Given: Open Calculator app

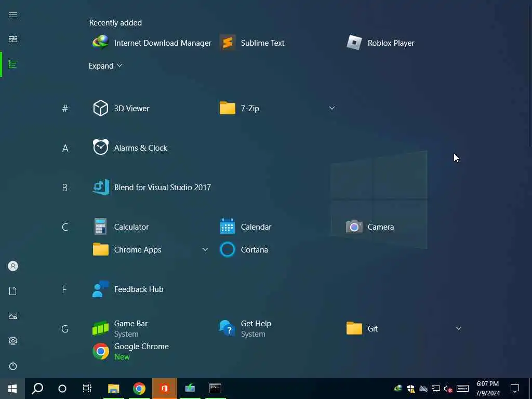Looking at the screenshot, I should 121,227.
